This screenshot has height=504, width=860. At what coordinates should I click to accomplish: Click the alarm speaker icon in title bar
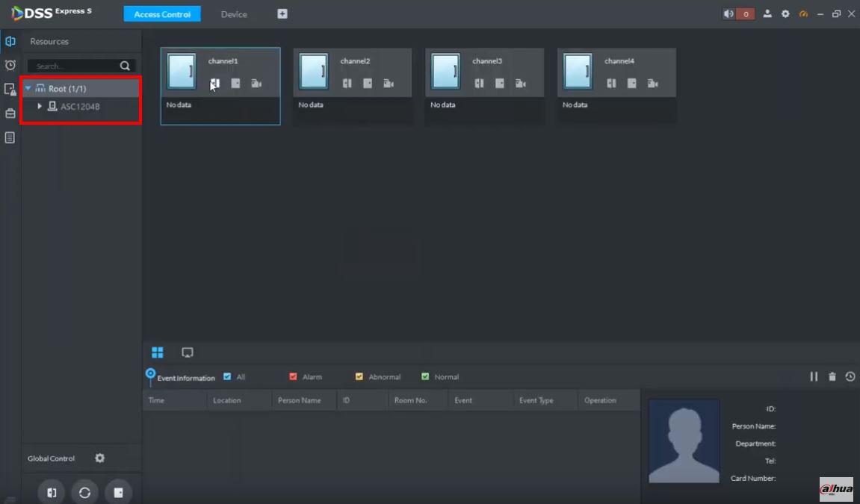(728, 13)
